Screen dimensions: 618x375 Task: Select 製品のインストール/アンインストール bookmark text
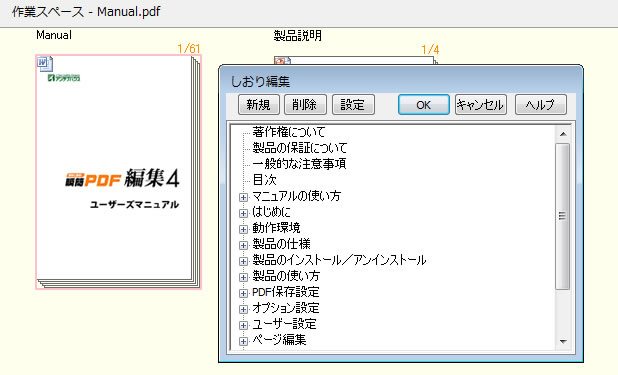click(x=339, y=260)
